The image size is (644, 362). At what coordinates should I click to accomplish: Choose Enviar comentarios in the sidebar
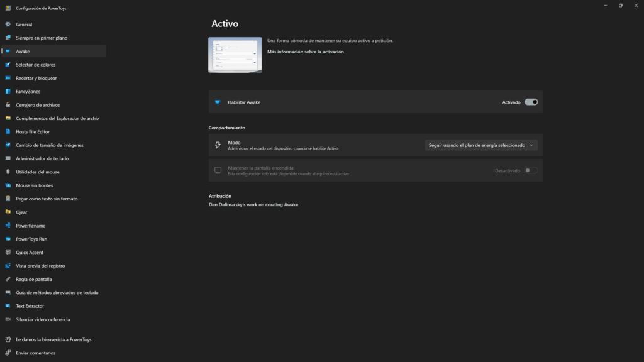pos(54,353)
